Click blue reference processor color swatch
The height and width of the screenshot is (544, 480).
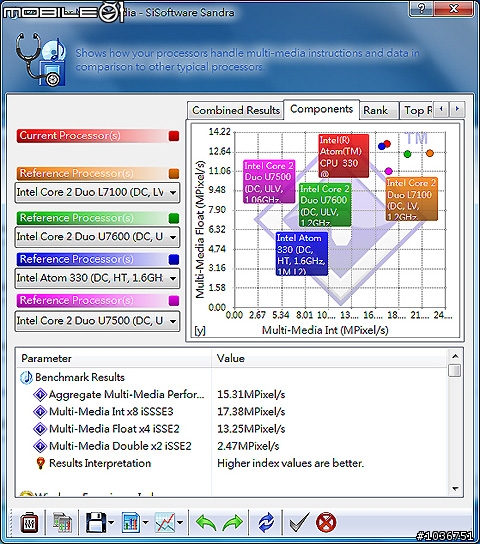pyautogui.click(x=174, y=260)
